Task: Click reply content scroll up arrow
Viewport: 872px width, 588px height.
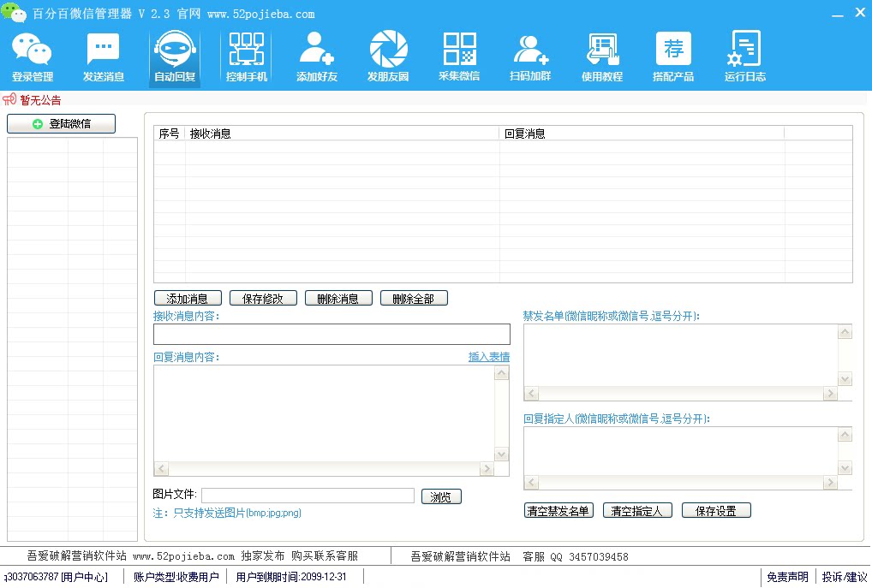Action: (x=502, y=373)
